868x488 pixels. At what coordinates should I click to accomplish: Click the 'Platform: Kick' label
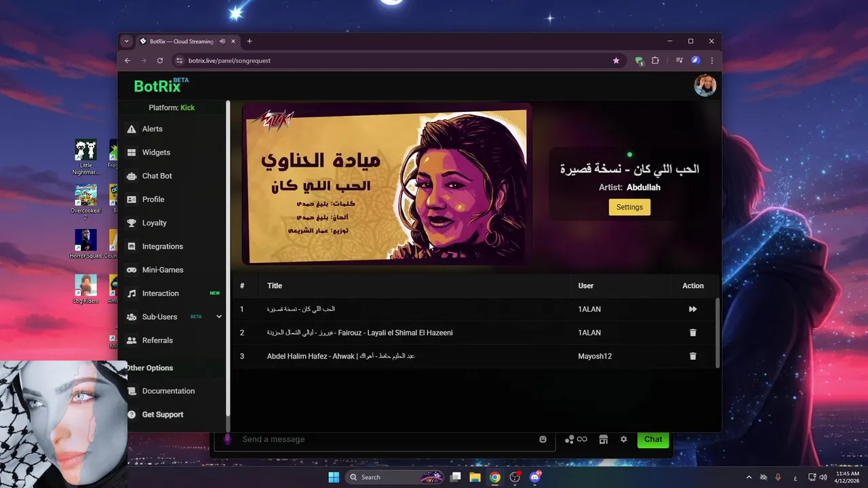coord(172,108)
